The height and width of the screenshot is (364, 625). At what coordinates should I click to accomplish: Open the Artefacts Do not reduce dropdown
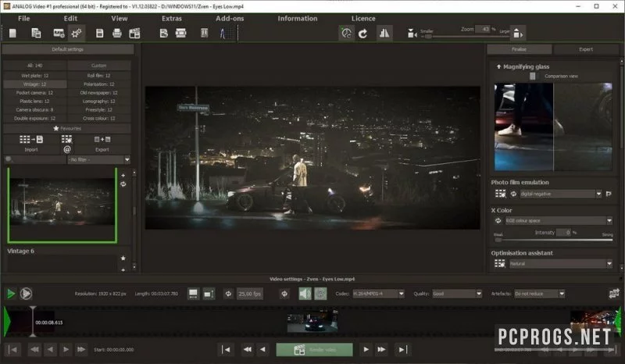pyautogui.click(x=540, y=294)
